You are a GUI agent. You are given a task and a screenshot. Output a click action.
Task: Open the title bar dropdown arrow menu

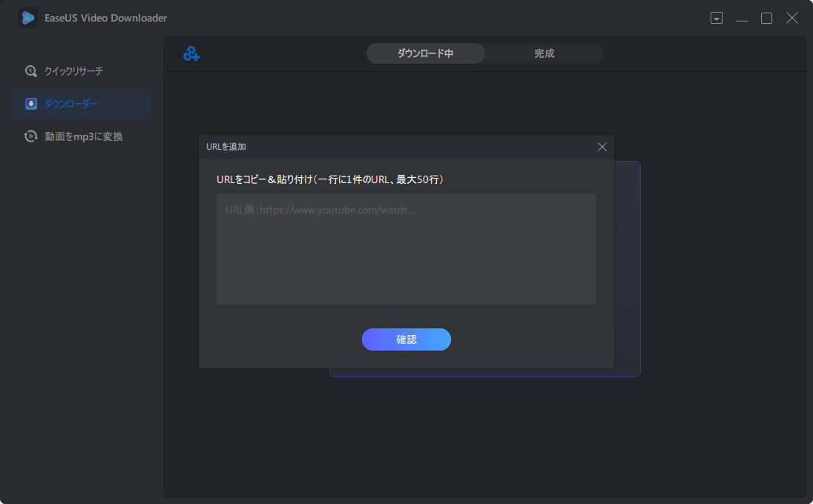tap(717, 17)
